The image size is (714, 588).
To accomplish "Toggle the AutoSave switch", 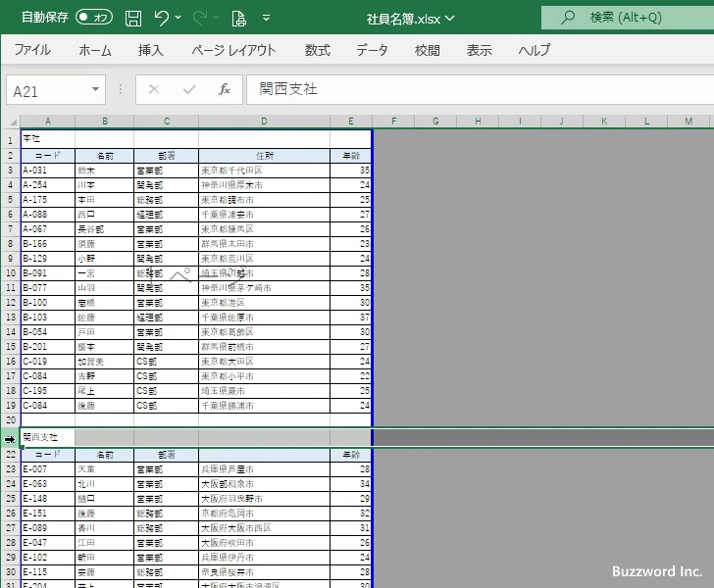I will click(94, 18).
